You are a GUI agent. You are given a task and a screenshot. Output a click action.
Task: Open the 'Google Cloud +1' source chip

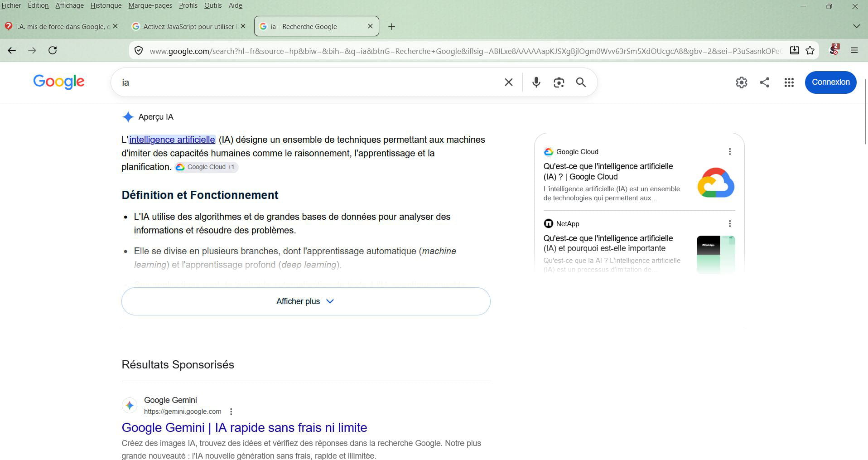tap(206, 167)
